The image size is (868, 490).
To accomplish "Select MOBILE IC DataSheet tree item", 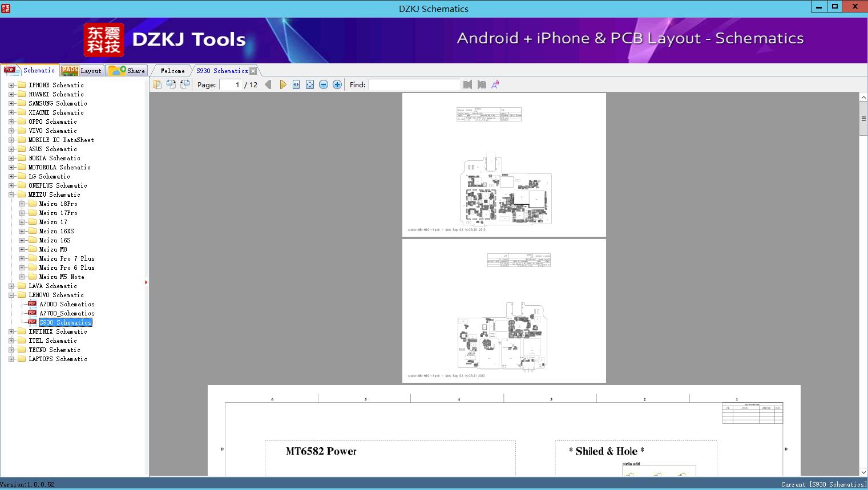I will coord(61,140).
